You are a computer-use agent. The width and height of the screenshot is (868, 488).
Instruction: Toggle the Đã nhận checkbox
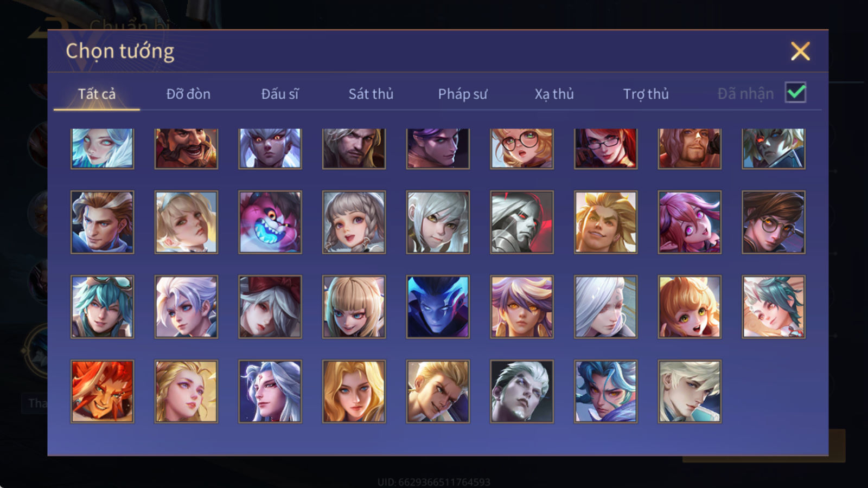795,93
